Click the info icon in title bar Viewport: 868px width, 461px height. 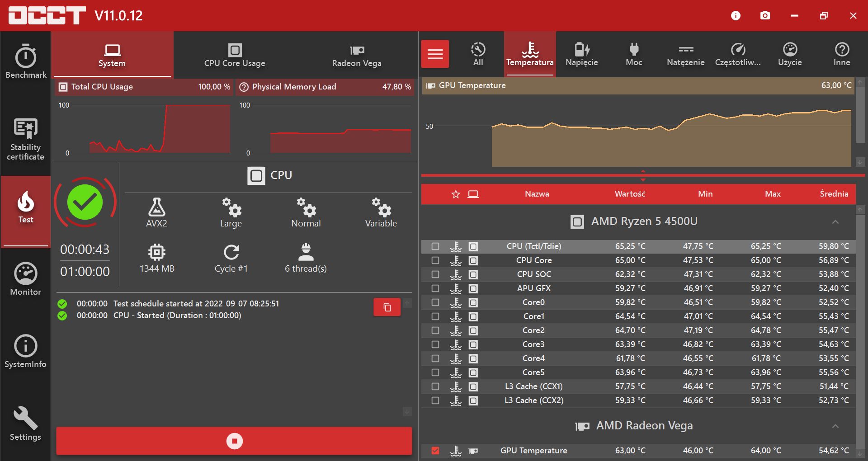click(736, 16)
